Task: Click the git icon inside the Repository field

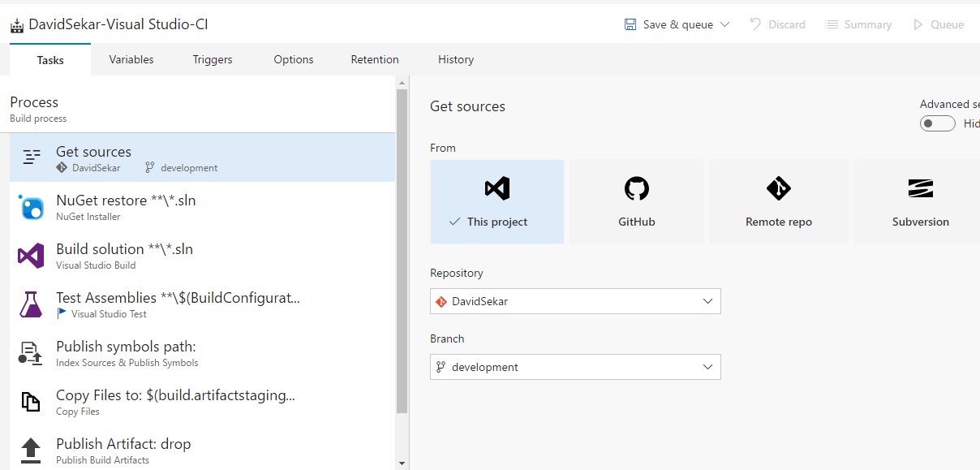Action: (441, 301)
